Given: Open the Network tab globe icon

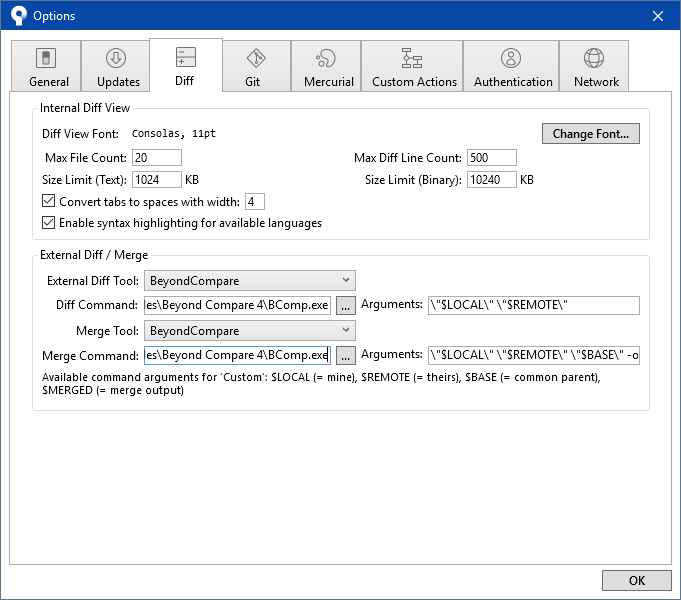Looking at the screenshot, I should point(594,58).
